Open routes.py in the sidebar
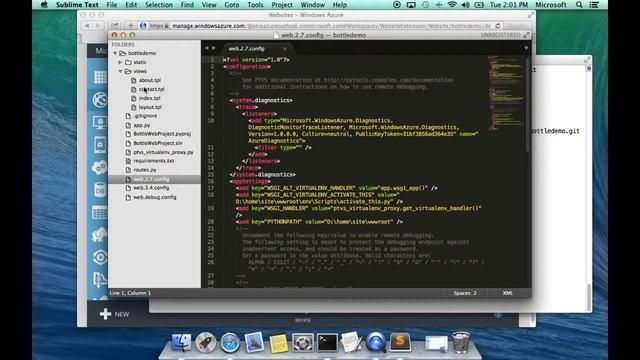The height and width of the screenshot is (360, 640). coord(145,170)
